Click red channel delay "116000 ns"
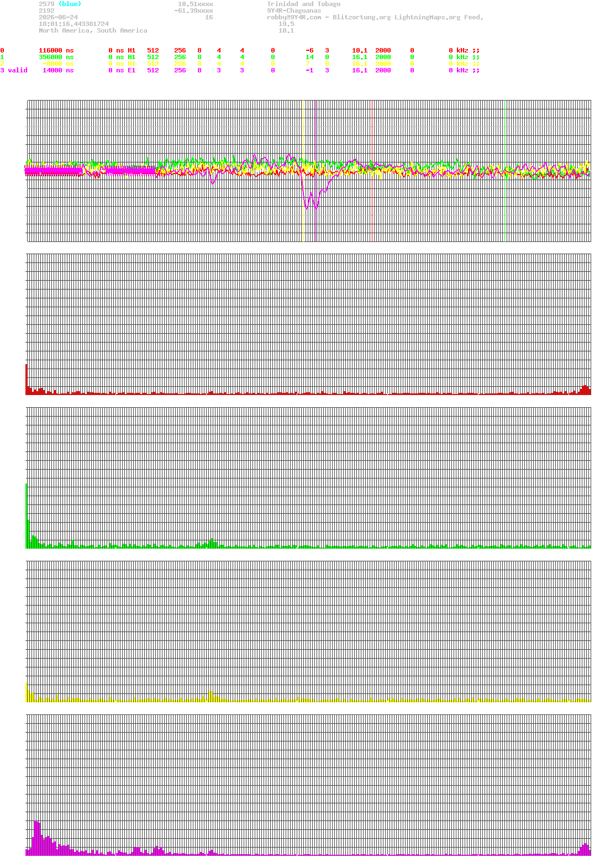 click(x=56, y=50)
